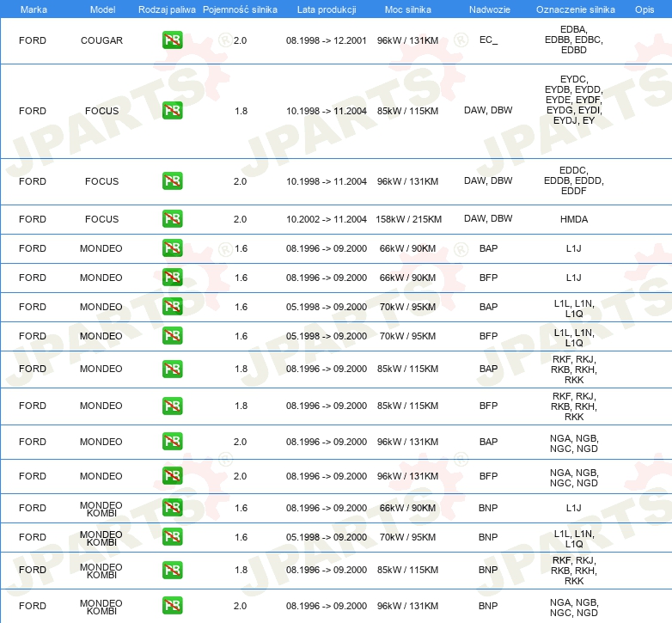Click the fuel icon for Focus 1.8 row

[172, 111]
